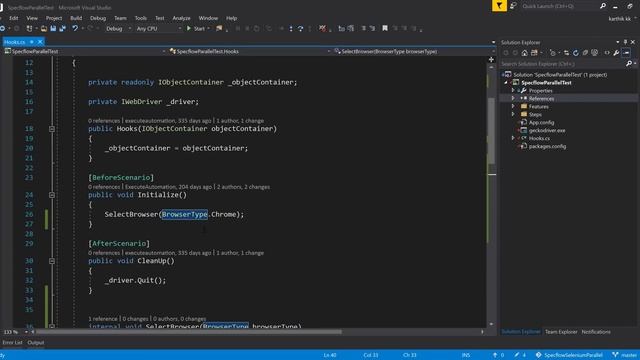Viewport: 640px width, 360px height.
Task: Expand the Properties node in Solution Explorer
Action: (513, 91)
